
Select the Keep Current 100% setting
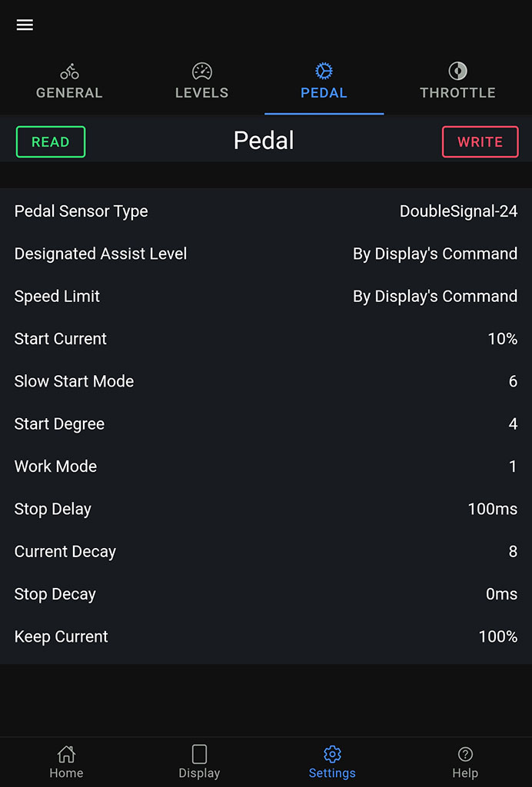497,637
